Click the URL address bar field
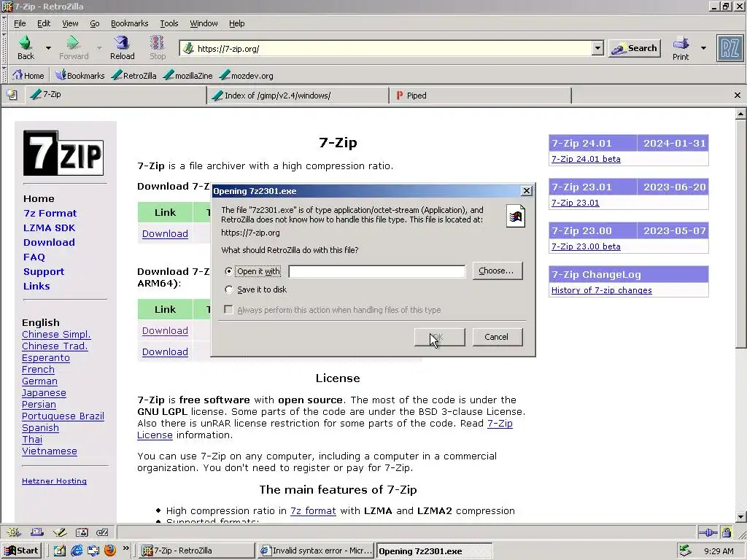 393,48
